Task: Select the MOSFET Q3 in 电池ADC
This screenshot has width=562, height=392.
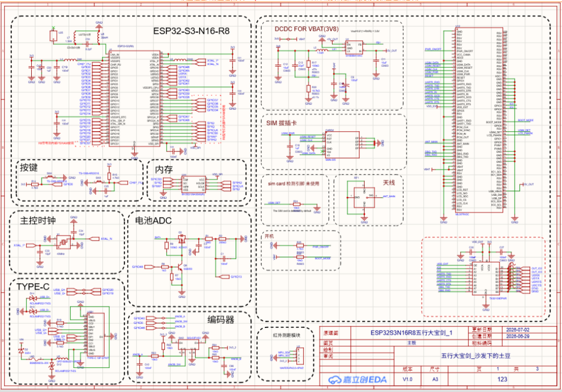Action: pyautogui.click(x=181, y=237)
